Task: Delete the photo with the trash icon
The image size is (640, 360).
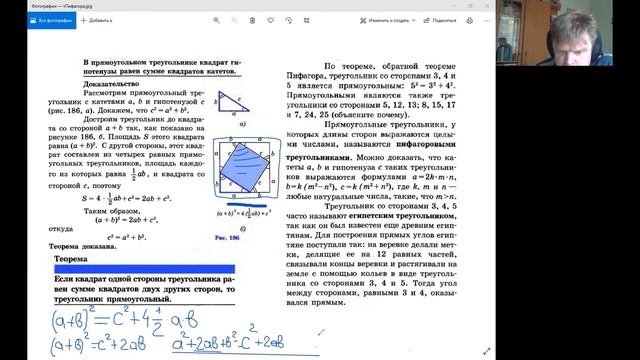Action: tap(252, 20)
